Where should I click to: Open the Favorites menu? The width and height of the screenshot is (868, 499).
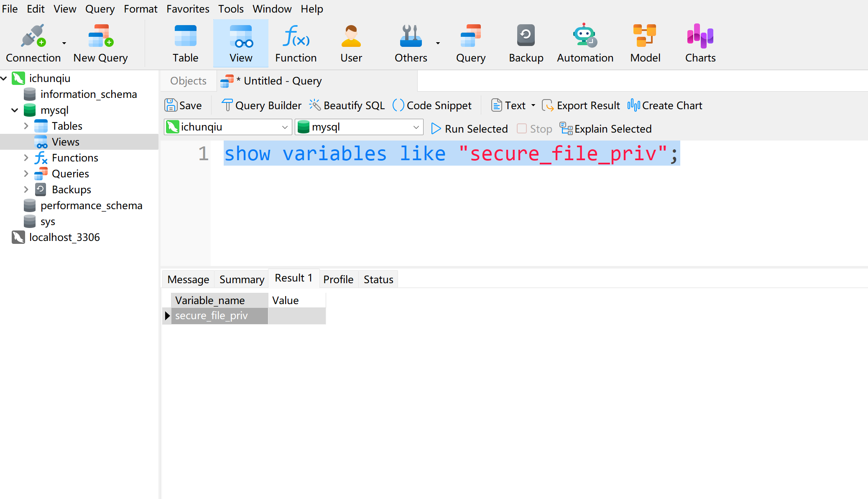pos(188,9)
